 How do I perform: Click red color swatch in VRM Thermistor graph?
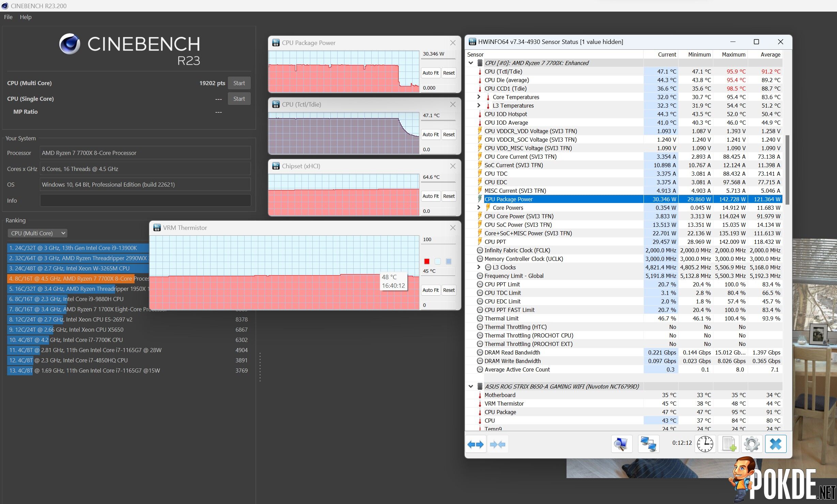click(427, 261)
